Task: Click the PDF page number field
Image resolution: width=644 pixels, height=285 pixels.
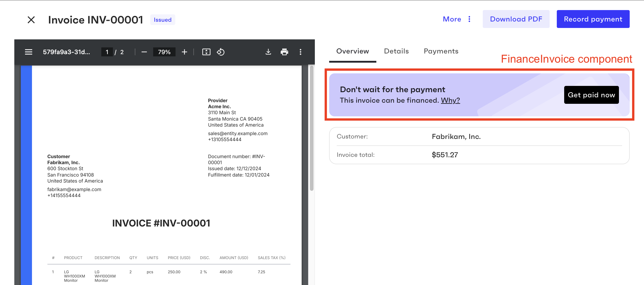Action: [107, 52]
